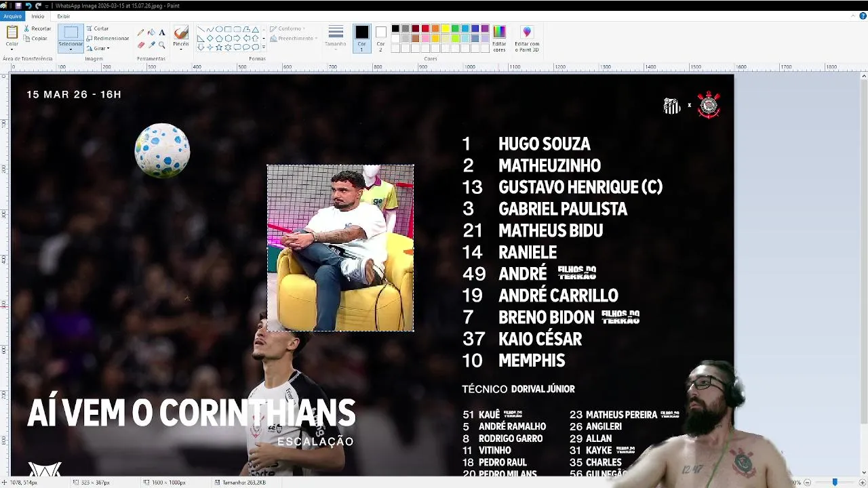Select the Text tool
Image resolution: width=868 pixels, height=488 pixels.
[x=161, y=33]
